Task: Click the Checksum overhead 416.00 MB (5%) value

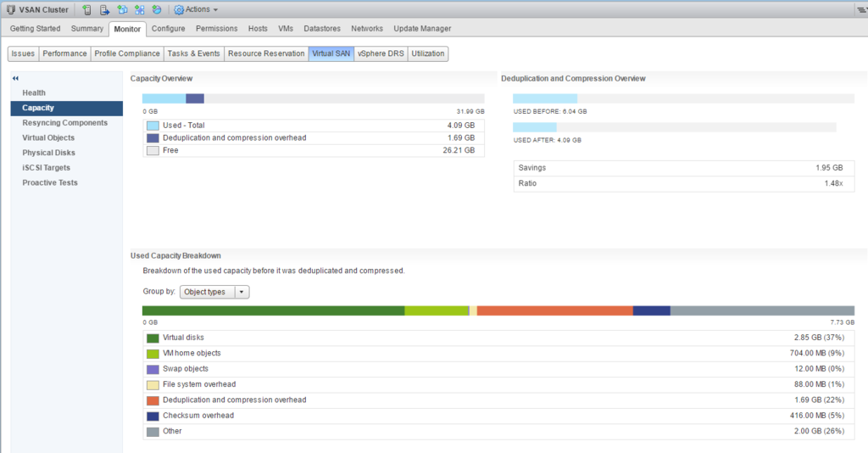Action: point(817,416)
